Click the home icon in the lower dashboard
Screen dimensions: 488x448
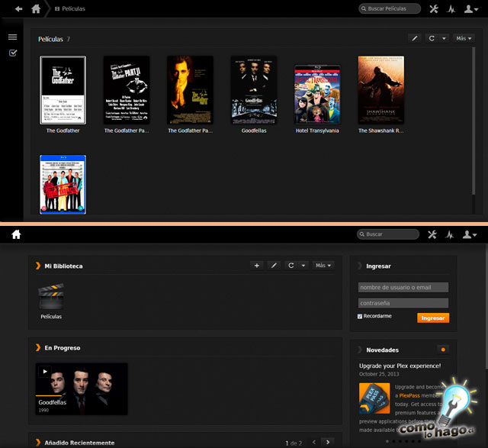16,234
